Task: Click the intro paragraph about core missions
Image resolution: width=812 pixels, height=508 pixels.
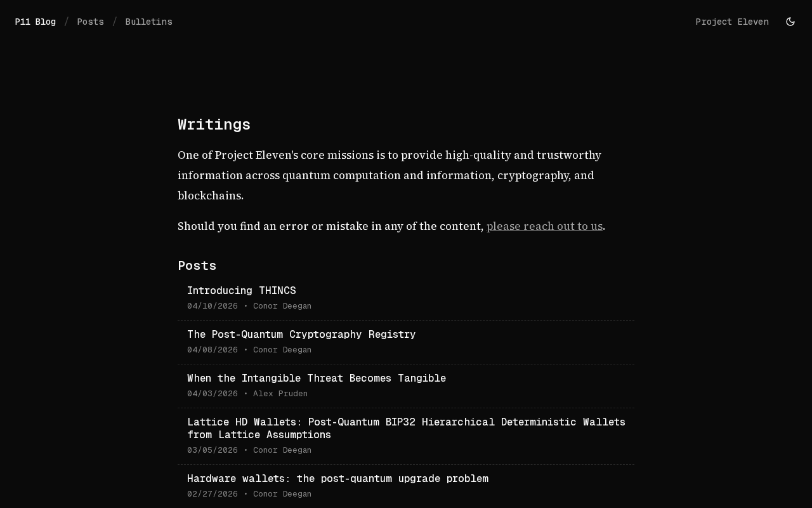Action: click(x=389, y=175)
